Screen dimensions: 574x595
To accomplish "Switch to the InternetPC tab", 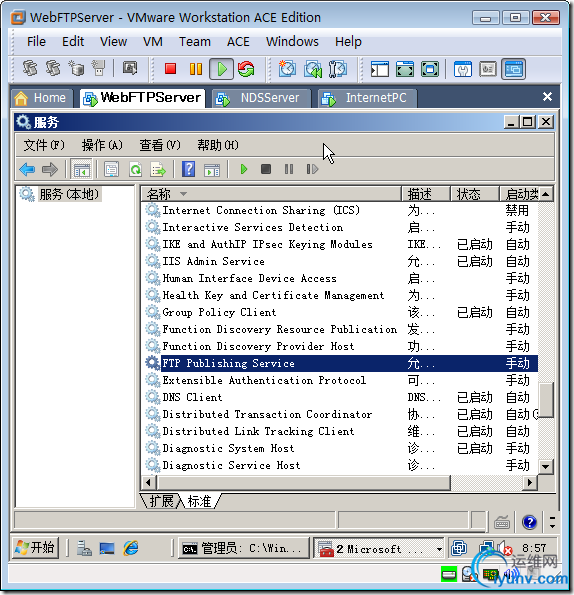I will pos(368,98).
